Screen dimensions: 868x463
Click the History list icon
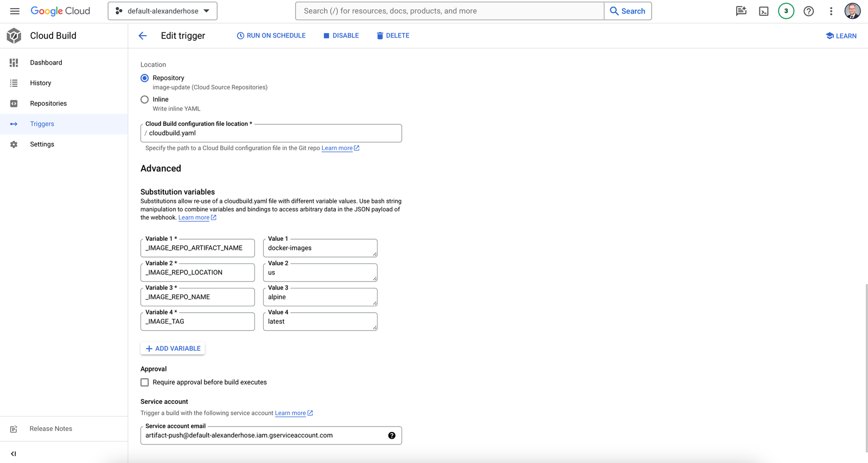point(14,83)
